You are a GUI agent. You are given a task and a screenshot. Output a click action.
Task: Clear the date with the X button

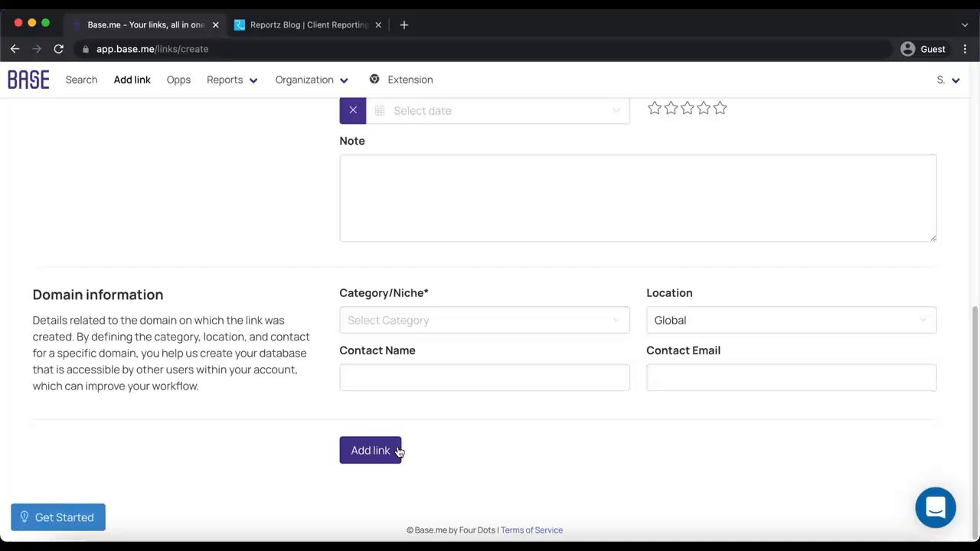pos(353,110)
